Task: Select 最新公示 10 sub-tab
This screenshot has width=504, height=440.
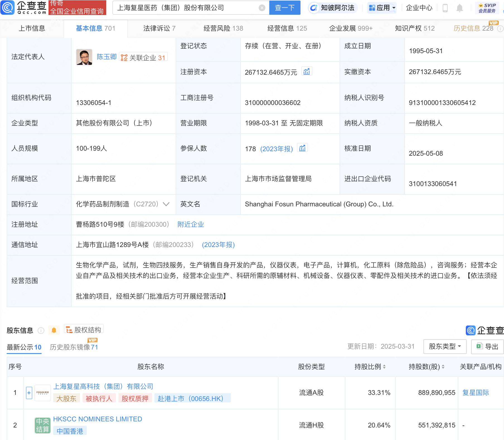Action: 24,347
